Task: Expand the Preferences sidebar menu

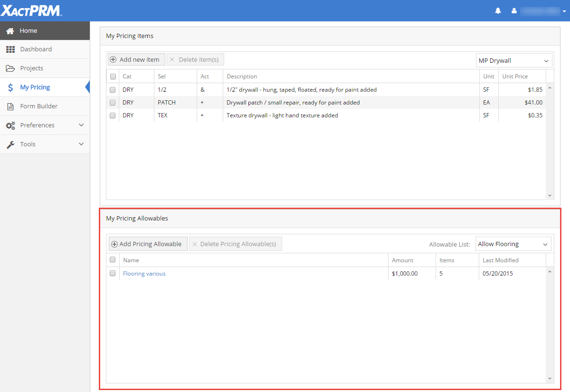Action: pos(45,125)
